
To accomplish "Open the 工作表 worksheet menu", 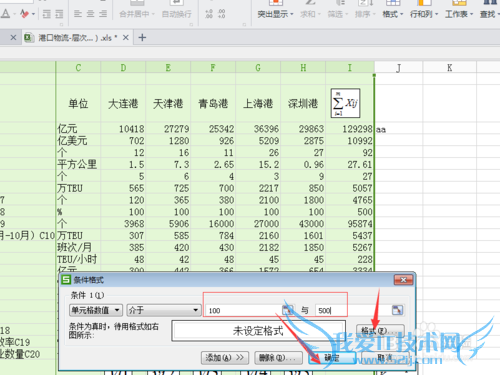I will click(x=459, y=14).
